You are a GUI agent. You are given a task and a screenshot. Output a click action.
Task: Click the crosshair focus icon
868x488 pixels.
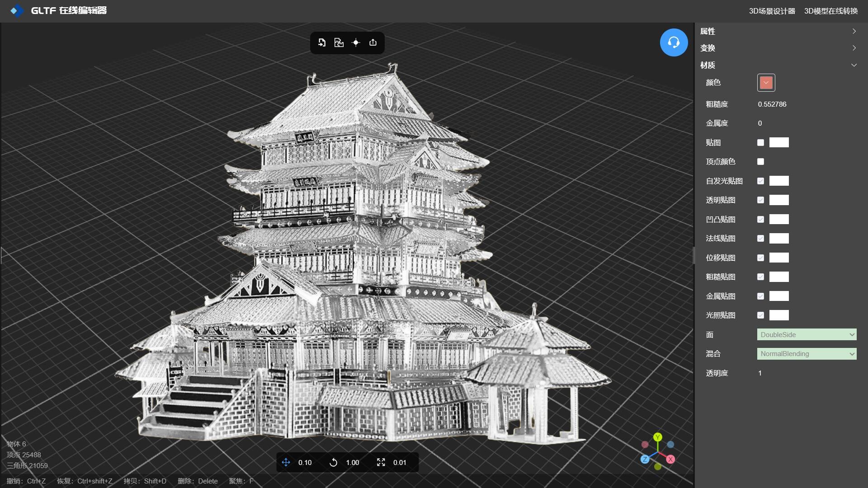(x=356, y=42)
